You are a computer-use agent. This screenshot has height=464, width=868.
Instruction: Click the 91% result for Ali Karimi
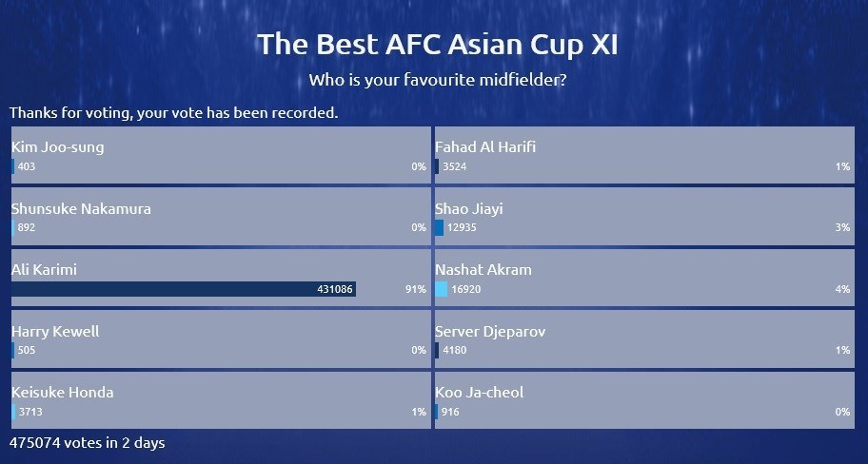[x=415, y=289]
